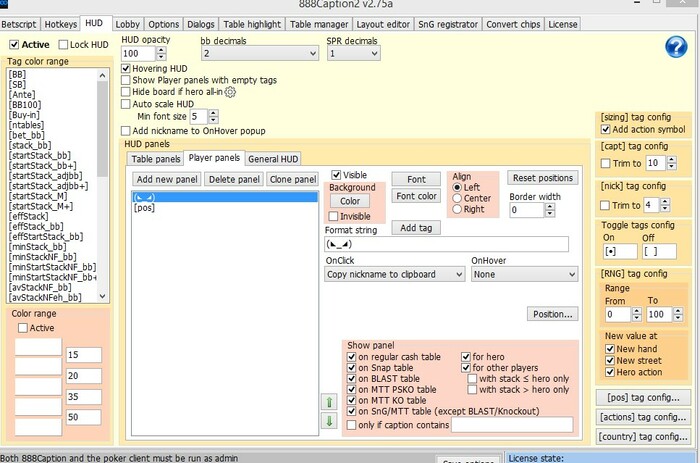Screen dimensions: 700x463
Task: Click Reset positions button
Action: pos(543,178)
